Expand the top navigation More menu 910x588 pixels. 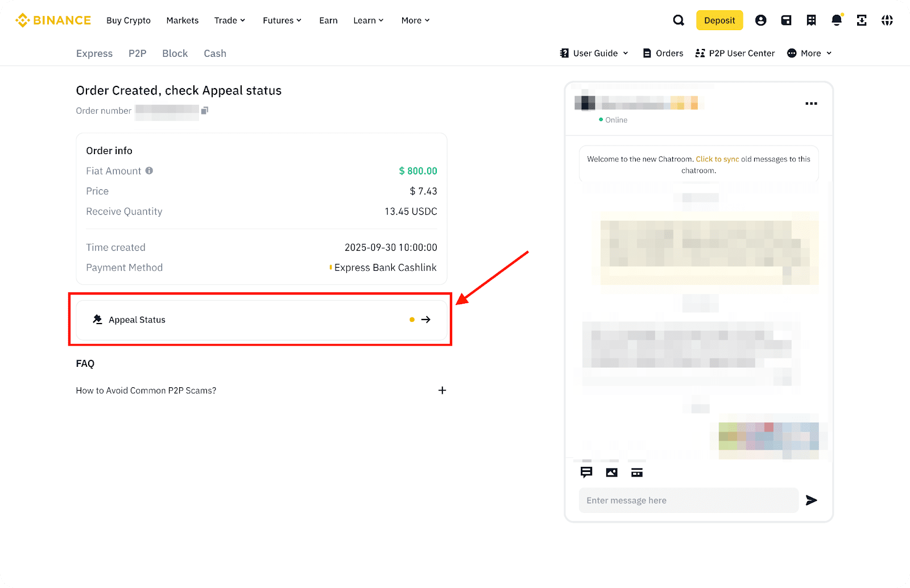pyautogui.click(x=415, y=20)
